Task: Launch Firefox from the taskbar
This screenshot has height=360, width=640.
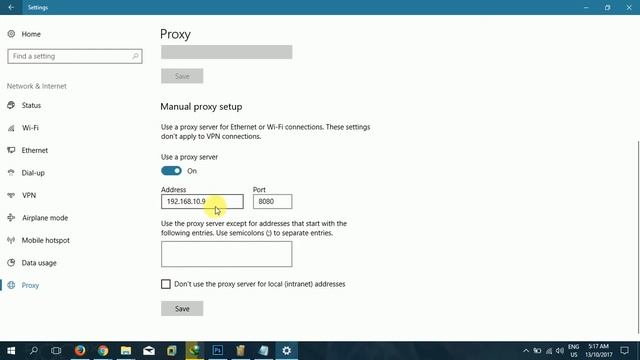Action: click(80, 351)
